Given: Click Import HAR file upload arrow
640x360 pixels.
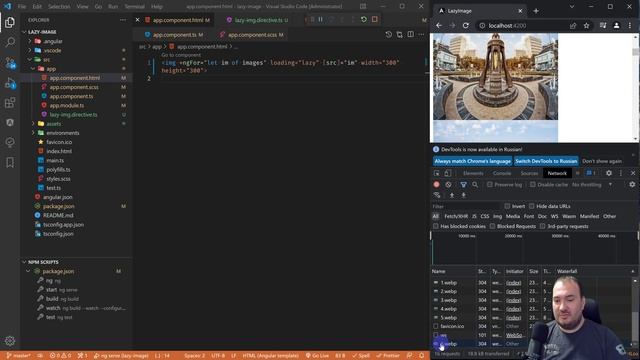Looking at the screenshot, I should tap(452, 195).
